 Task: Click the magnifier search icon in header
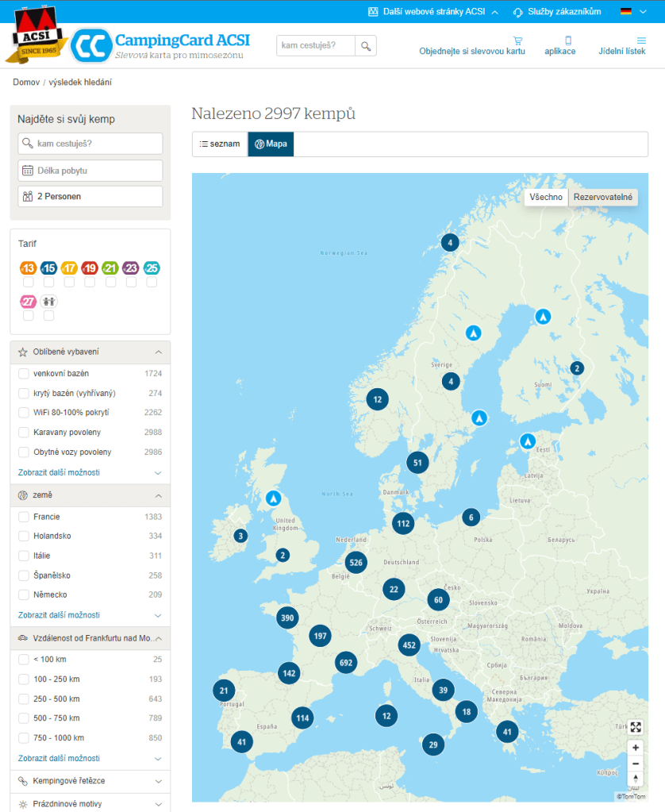click(366, 46)
